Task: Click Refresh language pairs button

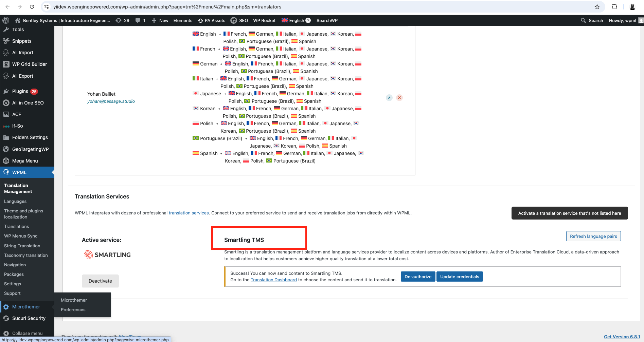Action: pyautogui.click(x=593, y=236)
